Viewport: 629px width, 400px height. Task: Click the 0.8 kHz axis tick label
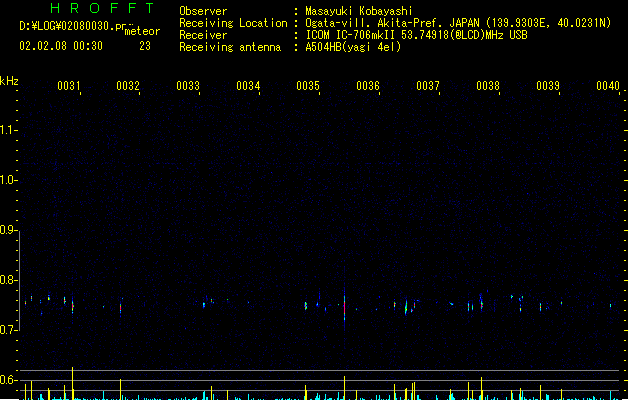8,280
